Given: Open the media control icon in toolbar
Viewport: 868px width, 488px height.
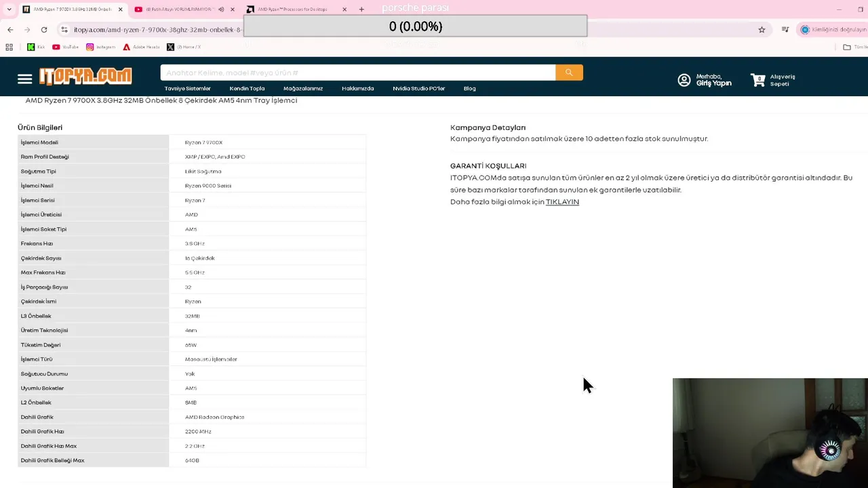Looking at the screenshot, I should tap(785, 30).
